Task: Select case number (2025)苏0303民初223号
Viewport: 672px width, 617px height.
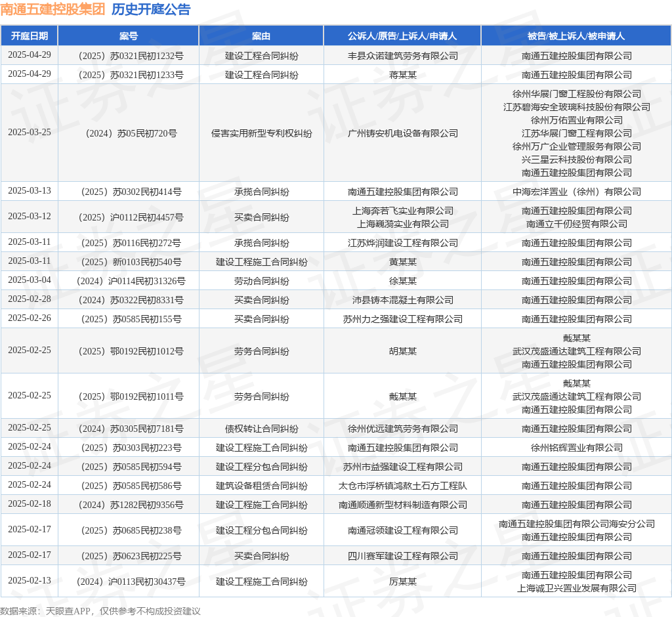Action: click(129, 448)
